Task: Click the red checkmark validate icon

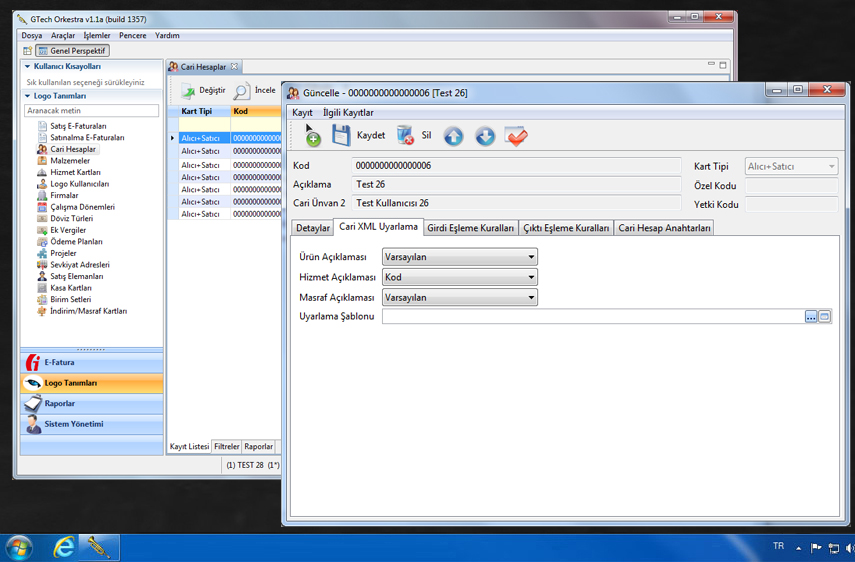Action: coord(516,136)
